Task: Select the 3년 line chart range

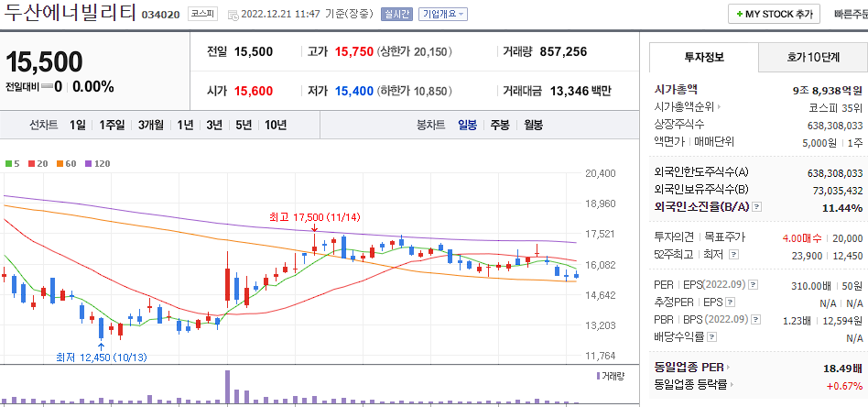Action: (213, 125)
